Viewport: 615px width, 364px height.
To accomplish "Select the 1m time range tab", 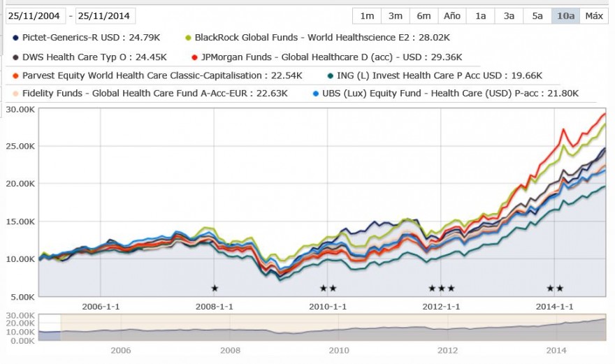I will click(367, 16).
